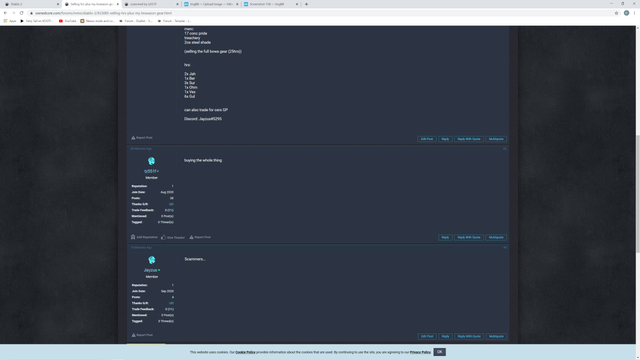This screenshot has height=360, width=640.
Task: Close the ImgBB Upload Image tab
Action: click(x=237, y=4)
